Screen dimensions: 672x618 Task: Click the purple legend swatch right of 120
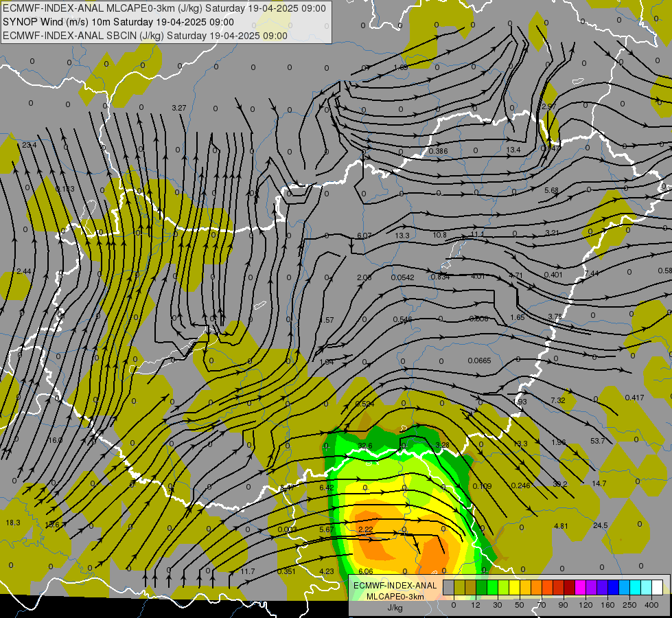click(x=592, y=587)
